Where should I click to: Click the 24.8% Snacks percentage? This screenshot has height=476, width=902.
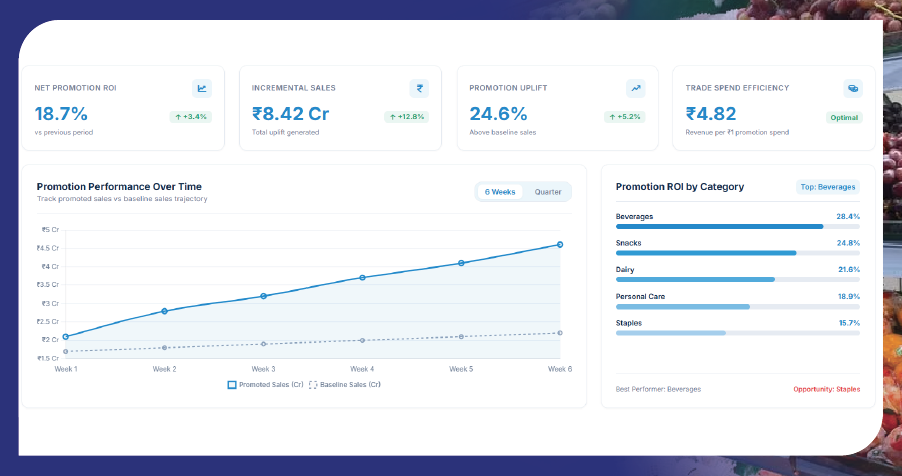click(848, 243)
